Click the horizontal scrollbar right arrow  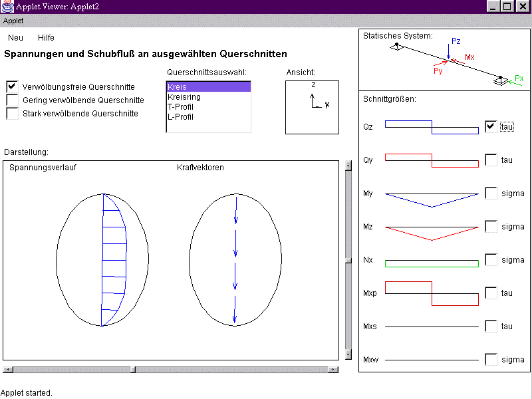[332, 370]
